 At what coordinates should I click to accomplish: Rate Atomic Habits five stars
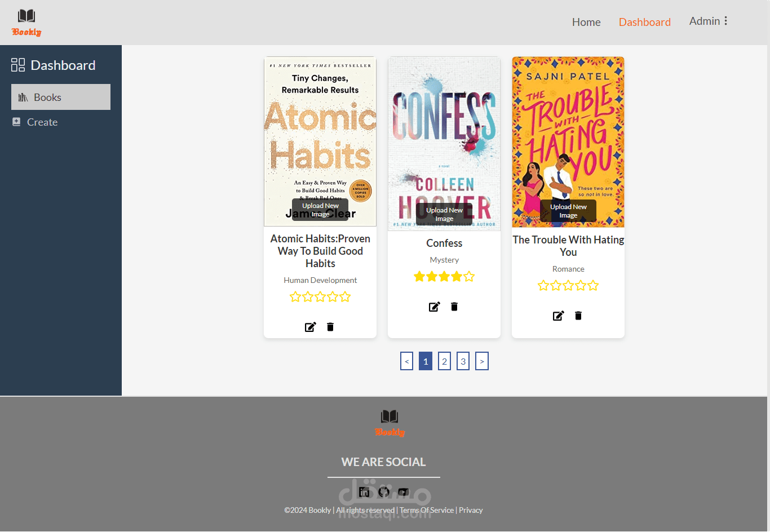coord(345,296)
